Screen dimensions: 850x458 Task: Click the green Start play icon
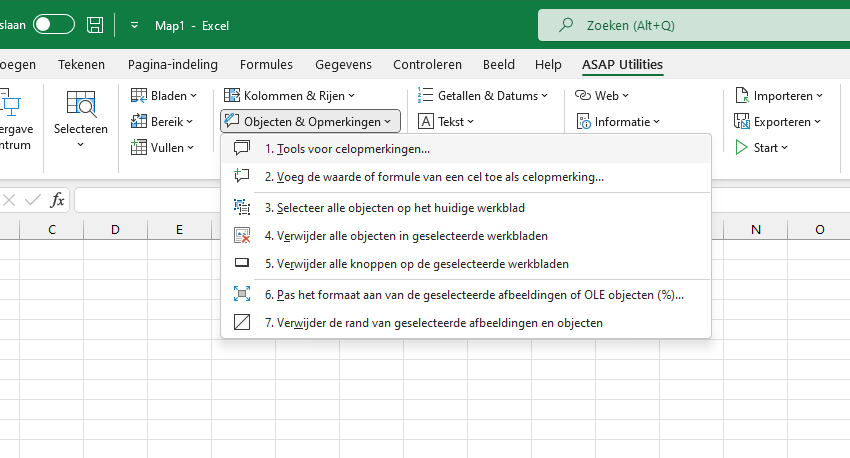[741, 147]
